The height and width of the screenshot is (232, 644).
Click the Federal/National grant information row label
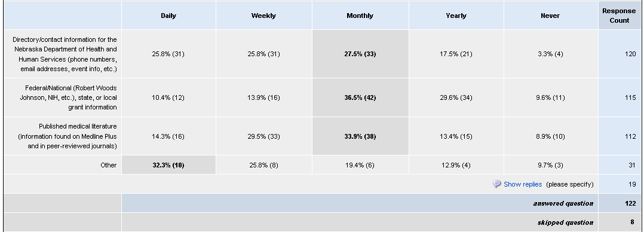[68, 97]
